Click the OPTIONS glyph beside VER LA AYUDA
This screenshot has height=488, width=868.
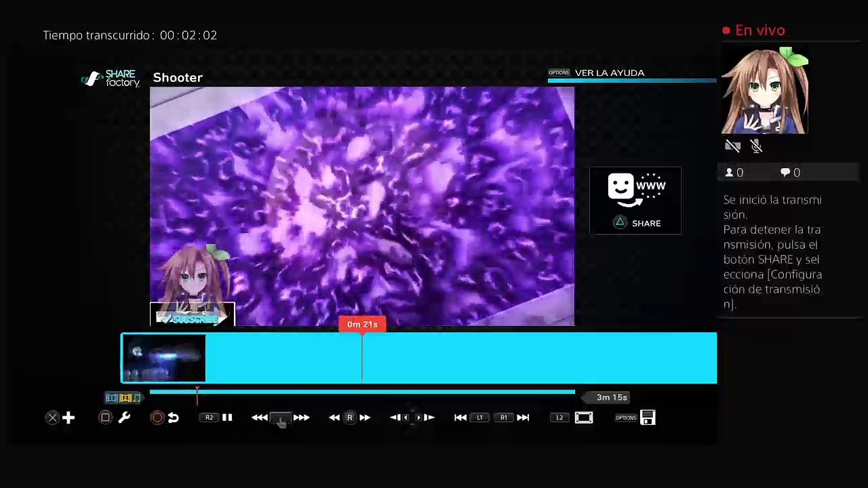[x=559, y=73]
